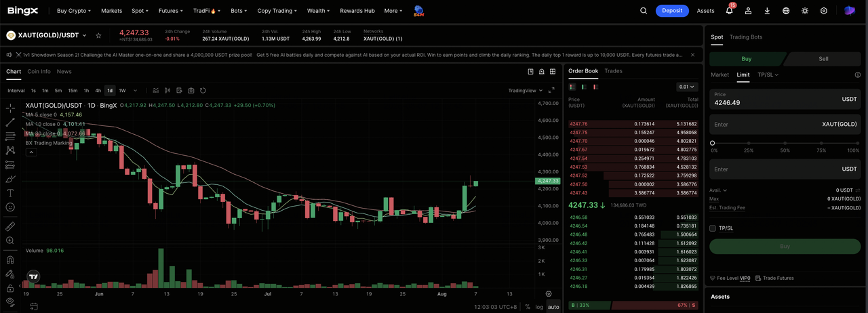Toggle the magnet snap mode
The image size is (868, 313).
[10, 259]
